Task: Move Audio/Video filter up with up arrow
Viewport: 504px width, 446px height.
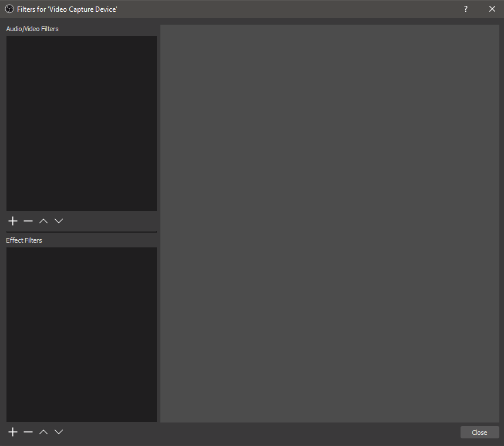Action: pyautogui.click(x=43, y=221)
